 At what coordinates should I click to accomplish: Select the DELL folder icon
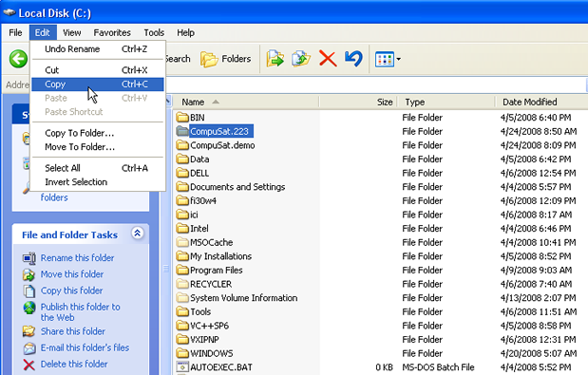coord(182,173)
